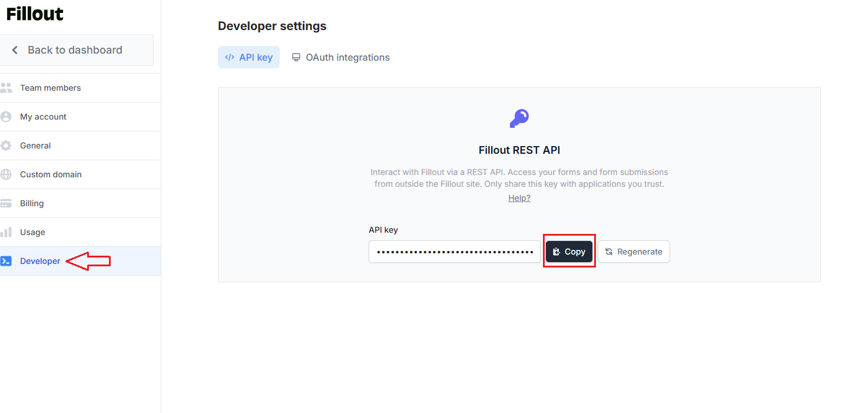
Task: Open My account settings
Action: point(80,117)
